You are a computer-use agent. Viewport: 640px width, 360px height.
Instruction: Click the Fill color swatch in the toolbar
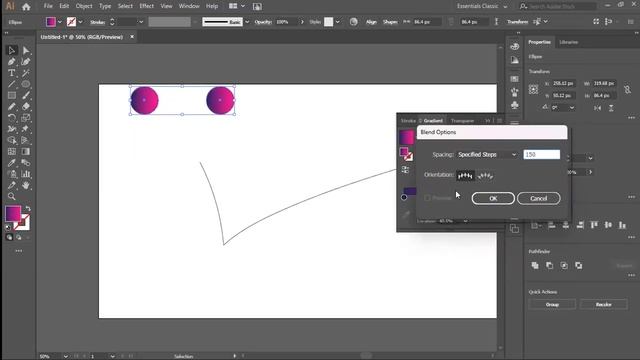coord(13,214)
